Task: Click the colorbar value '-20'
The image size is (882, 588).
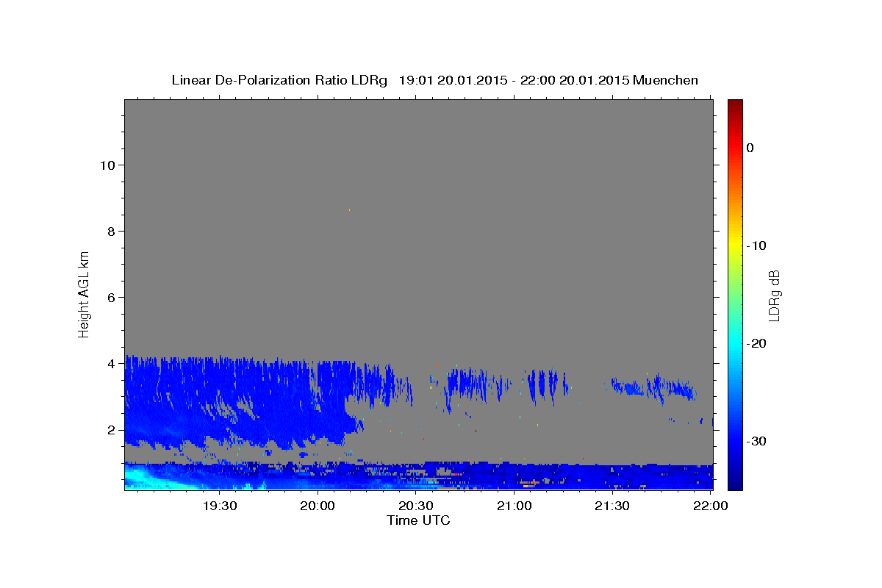Action: point(757,344)
